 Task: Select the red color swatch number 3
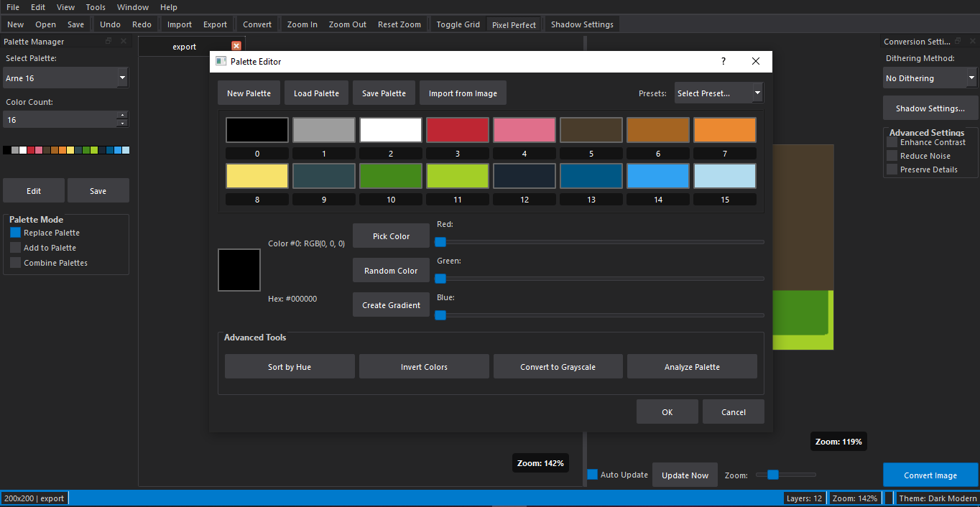click(458, 130)
